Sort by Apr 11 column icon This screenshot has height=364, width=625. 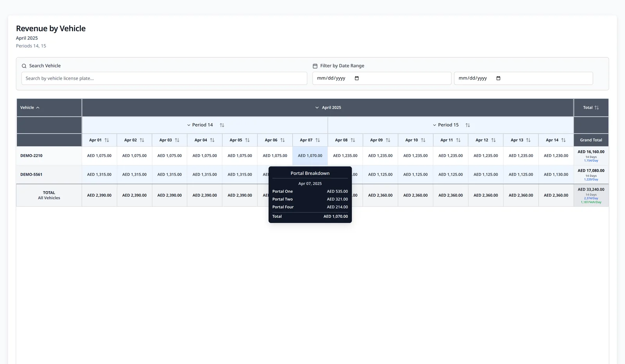(x=458, y=140)
